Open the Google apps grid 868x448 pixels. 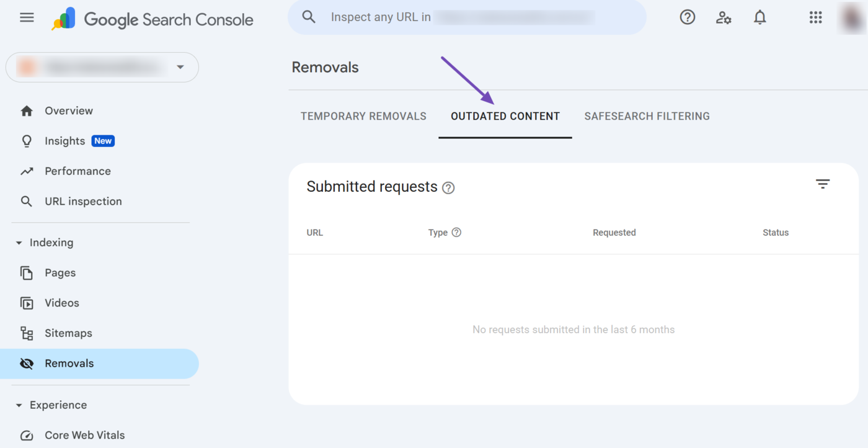[815, 17]
